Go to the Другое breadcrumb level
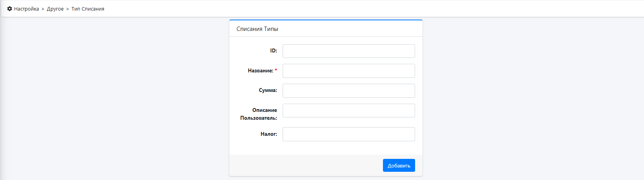Image resolution: width=644 pixels, height=180 pixels. click(x=55, y=9)
